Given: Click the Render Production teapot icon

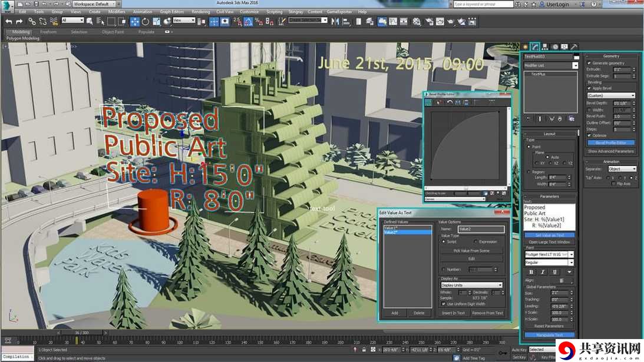Looking at the screenshot, I should pyautogui.click(x=451, y=21).
